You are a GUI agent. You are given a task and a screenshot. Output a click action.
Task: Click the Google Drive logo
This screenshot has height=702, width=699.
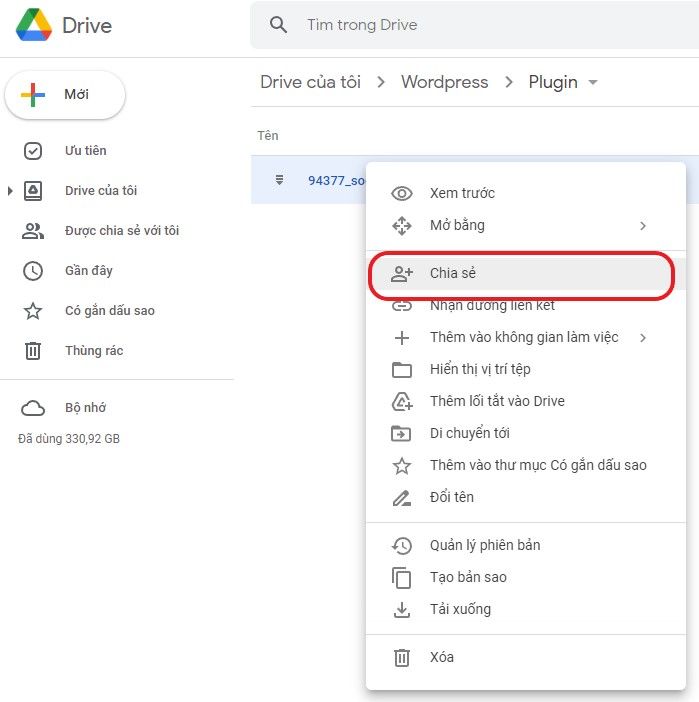pos(34,25)
